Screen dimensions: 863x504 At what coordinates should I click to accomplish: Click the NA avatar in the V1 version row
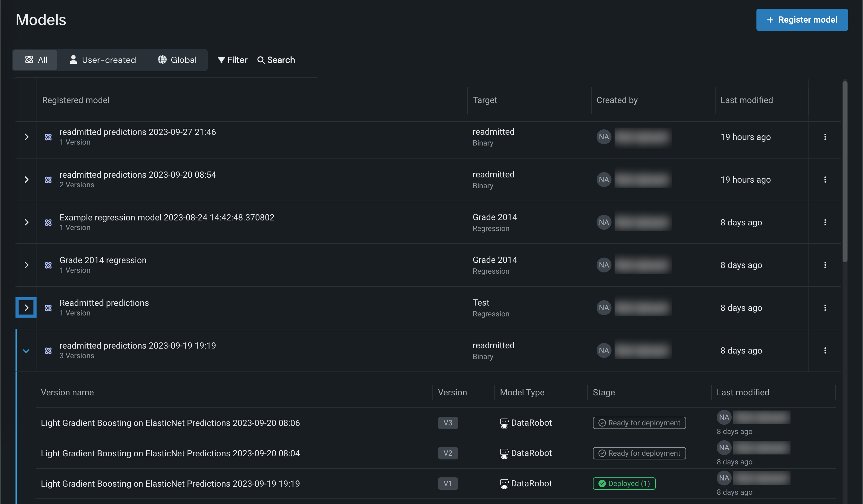pos(724,478)
